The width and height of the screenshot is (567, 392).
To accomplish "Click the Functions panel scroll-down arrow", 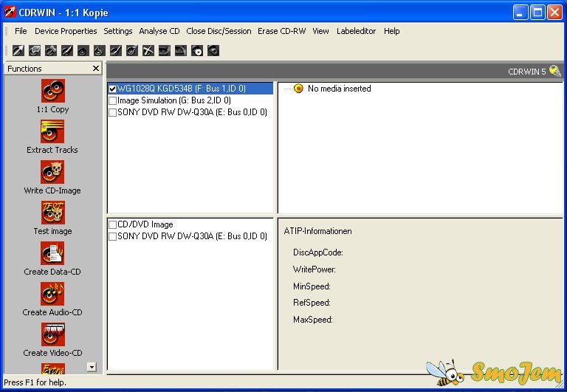I will pos(92,368).
